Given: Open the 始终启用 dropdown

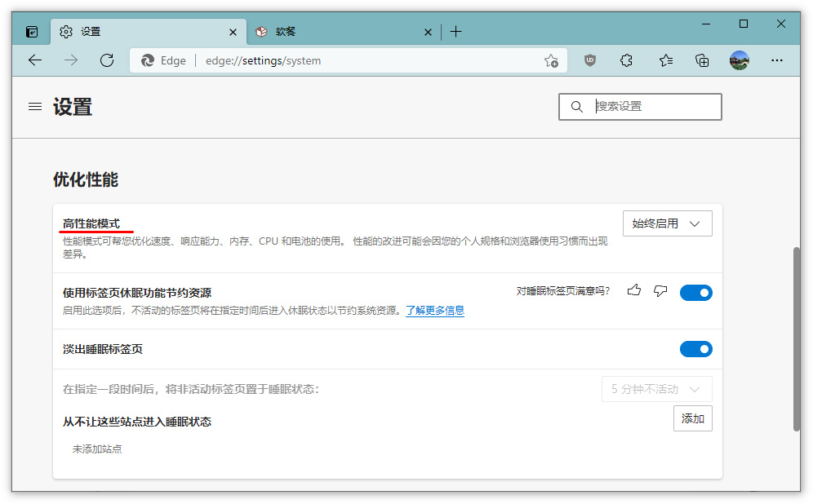Looking at the screenshot, I should pyautogui.click(x=667, y=223).
